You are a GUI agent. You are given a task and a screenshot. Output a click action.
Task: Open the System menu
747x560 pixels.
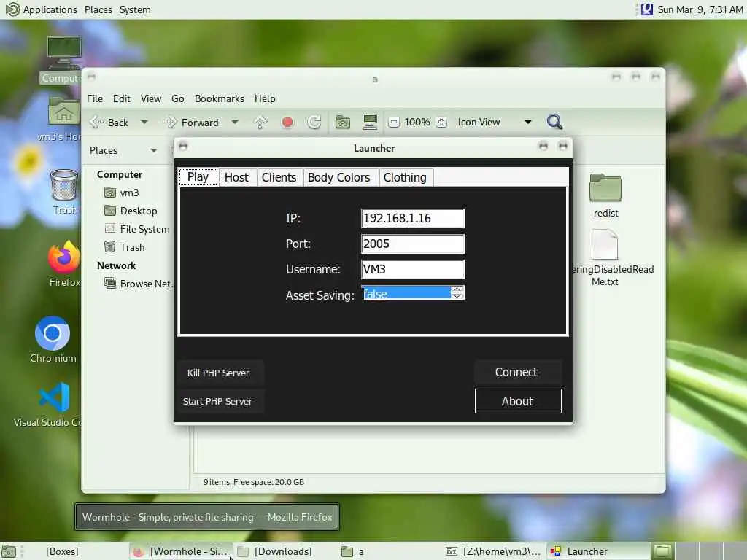coord(135,9)
